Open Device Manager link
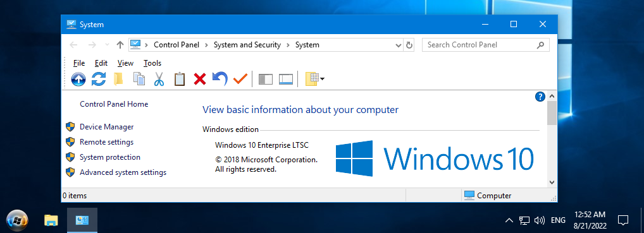The width and height of the screenshot is (644, 233). [107, 127]
